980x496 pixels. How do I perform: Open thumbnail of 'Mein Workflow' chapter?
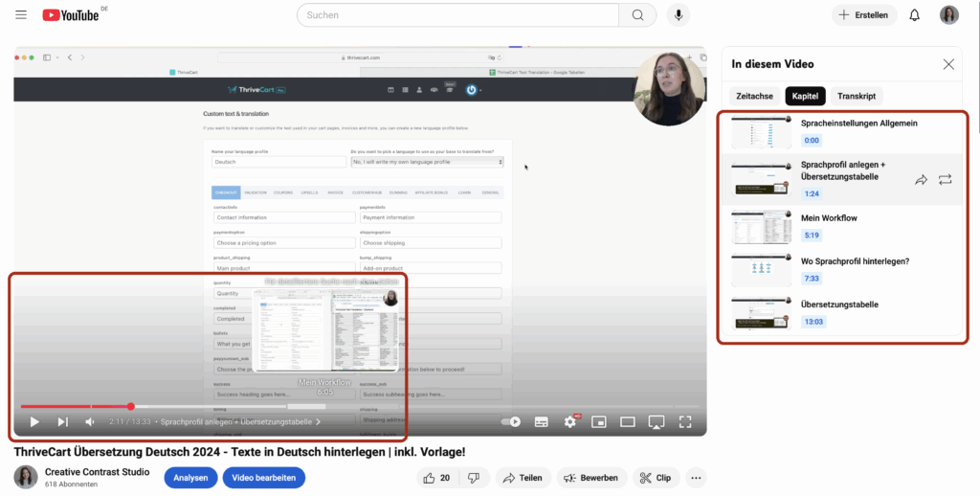(x=761, y=227)
